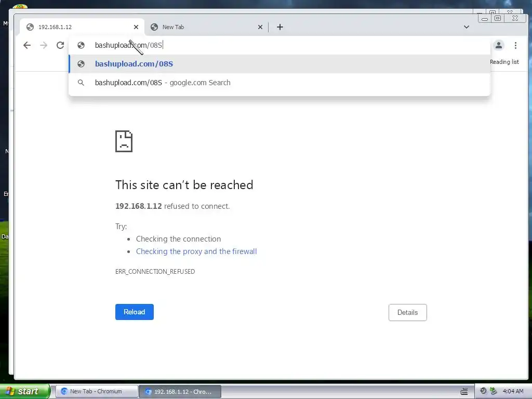Viewport: 532px width, 399px height.
Task: Click first system tray shield icon
Action: [x=483, y=391]
